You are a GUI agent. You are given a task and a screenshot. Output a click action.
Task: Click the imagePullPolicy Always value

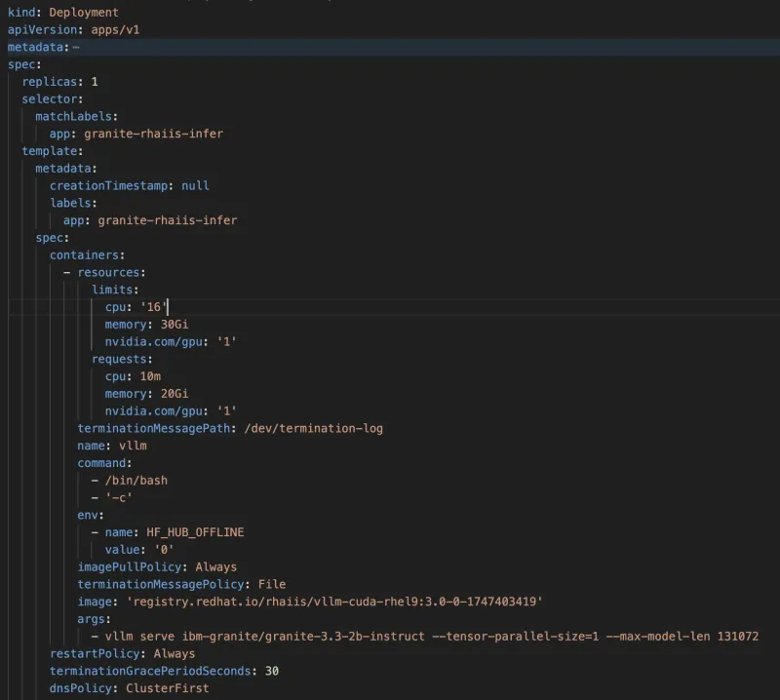(x=215, y=566)
